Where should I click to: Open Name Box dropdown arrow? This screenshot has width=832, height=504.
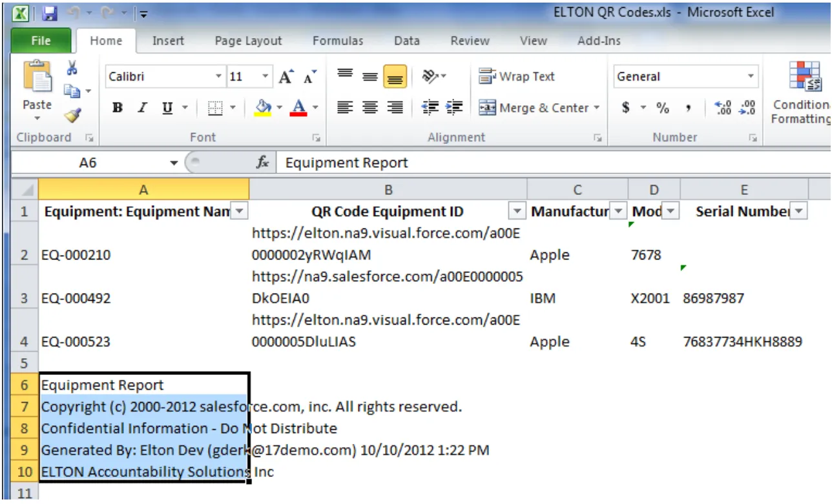point(174,163)
